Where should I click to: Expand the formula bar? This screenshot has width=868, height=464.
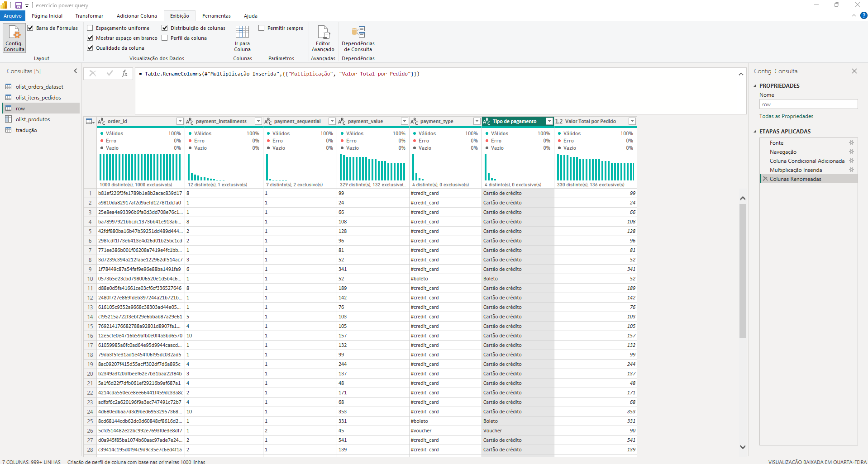(x=741, y=74)
